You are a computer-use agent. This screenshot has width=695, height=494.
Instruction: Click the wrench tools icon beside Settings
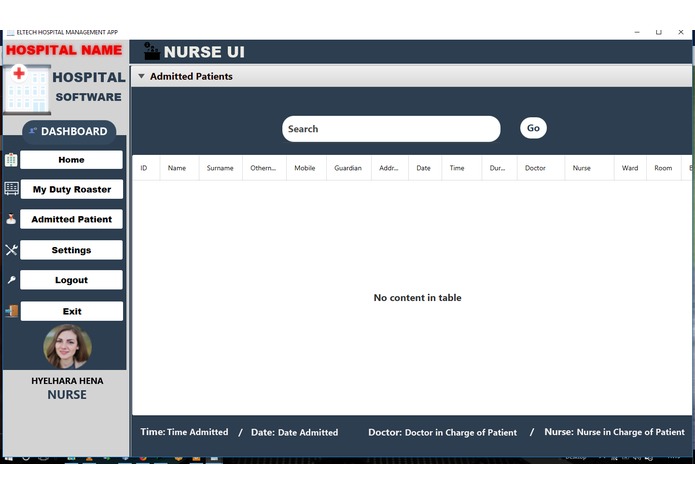click(12, 250)
